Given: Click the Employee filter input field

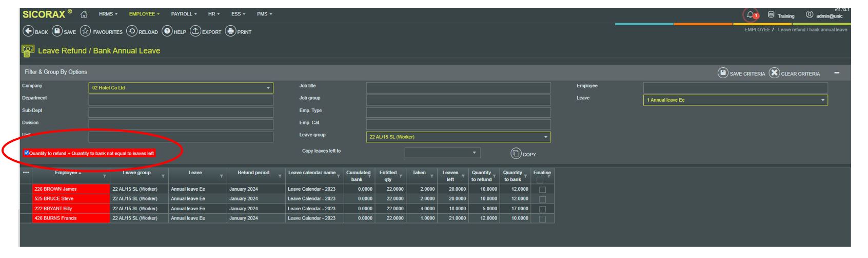Looking at the screenshot, I should click(736, 88).
